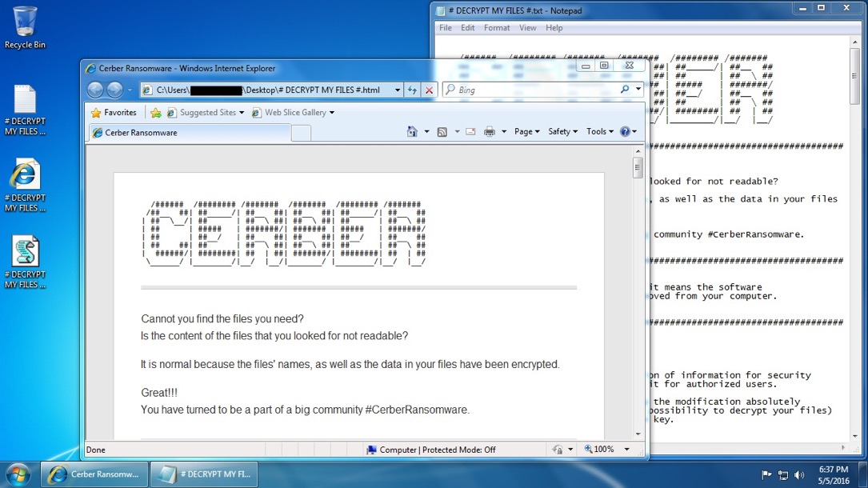The image size is (868, 488).
Task: Open the Format menu in Notepad
Action: pyautogui.click(x=496, y=28)
